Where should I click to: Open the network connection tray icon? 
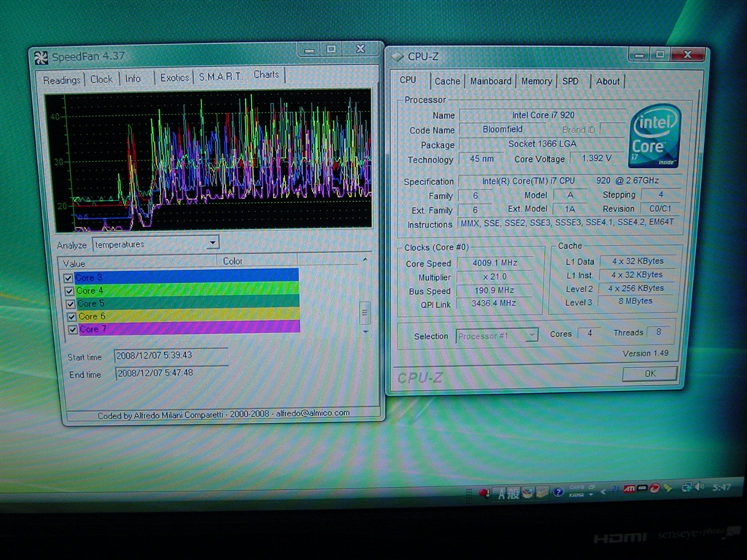pos(686,488)
